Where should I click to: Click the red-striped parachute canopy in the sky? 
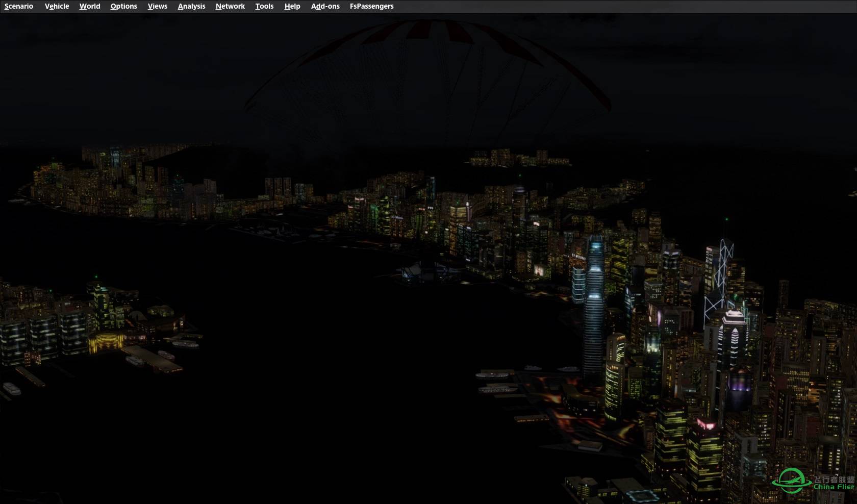pos(427,56)
